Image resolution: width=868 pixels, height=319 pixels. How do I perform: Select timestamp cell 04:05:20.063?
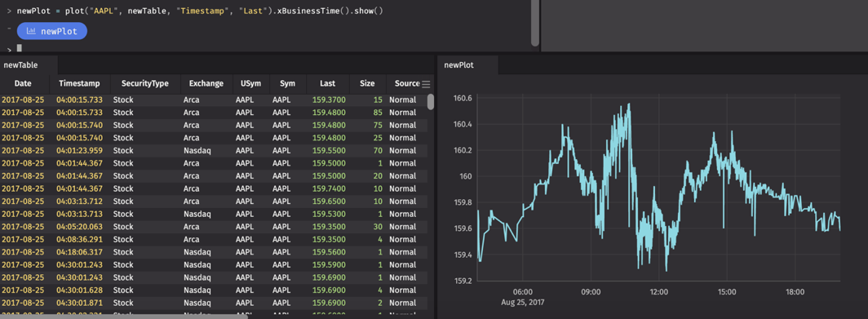[79, 227]
